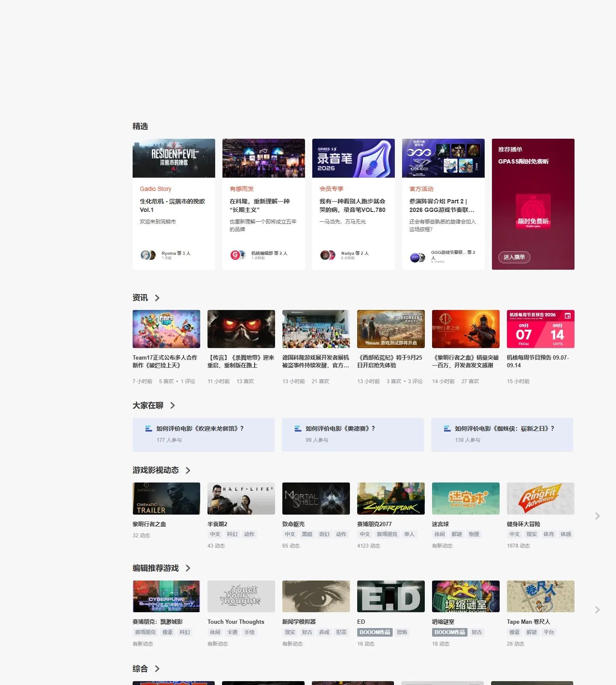Open the 会员专享 category link
The width and height of the screenshot is (616, 685).
332,189
